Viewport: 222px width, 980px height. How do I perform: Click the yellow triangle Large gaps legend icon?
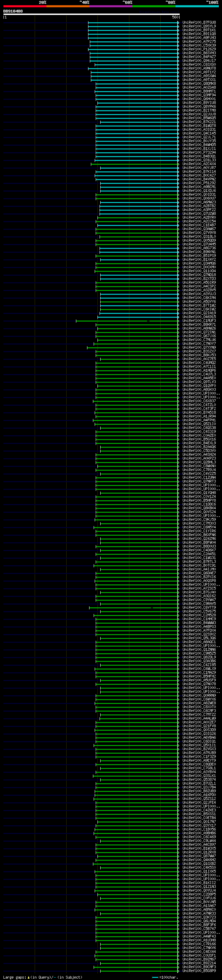(28, 977)
